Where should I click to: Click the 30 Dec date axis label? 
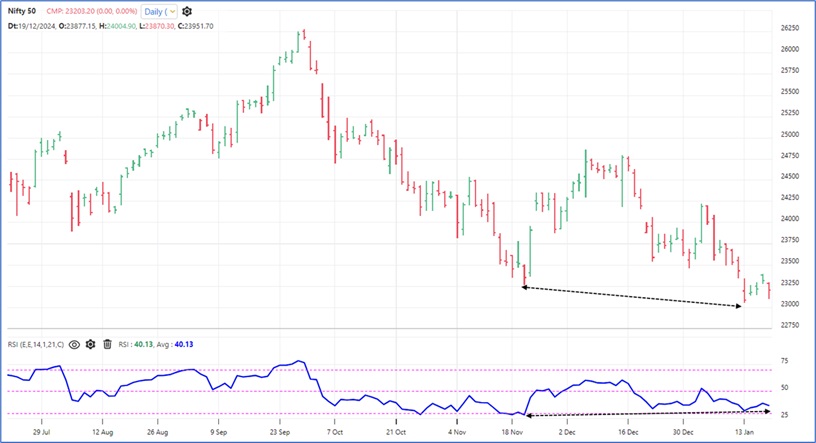pos(683,432)
